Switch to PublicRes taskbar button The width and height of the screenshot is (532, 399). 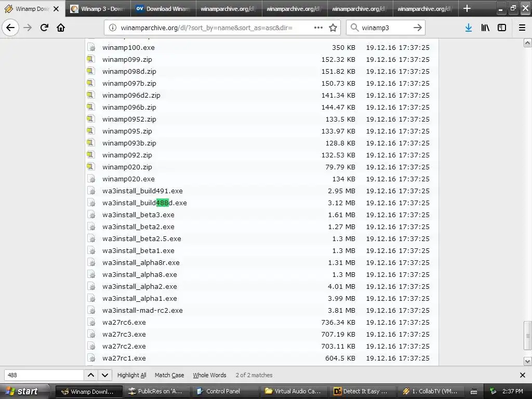pos(158,391)
